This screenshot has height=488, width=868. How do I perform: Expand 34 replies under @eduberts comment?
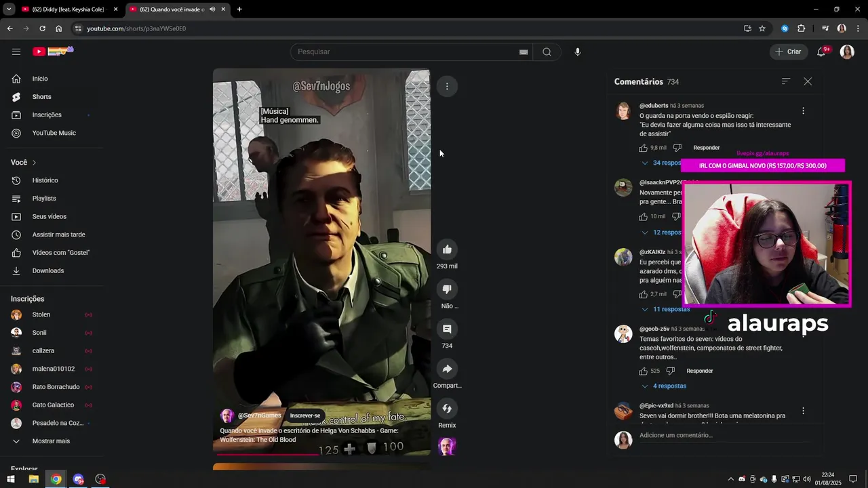(x=661, y=163)
